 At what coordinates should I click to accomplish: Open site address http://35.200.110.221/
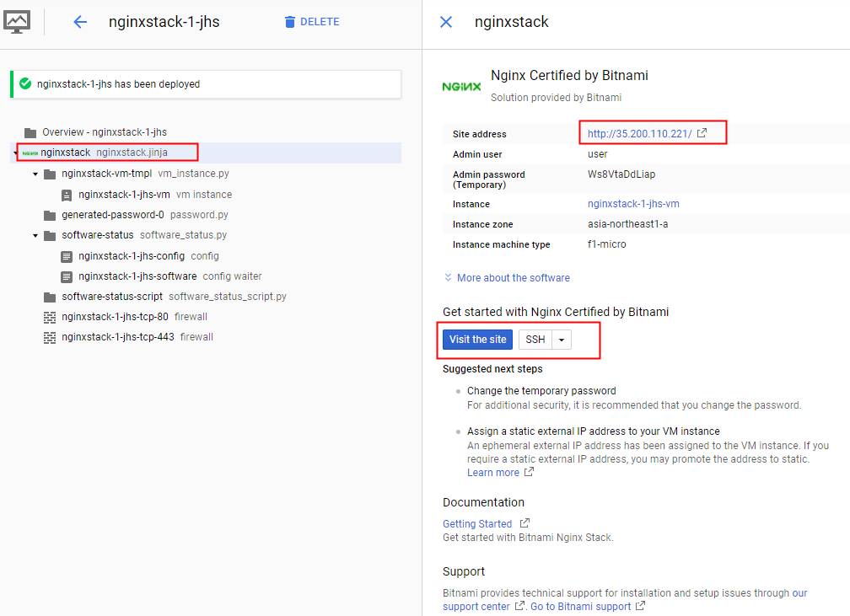click(x=640, y=134)
